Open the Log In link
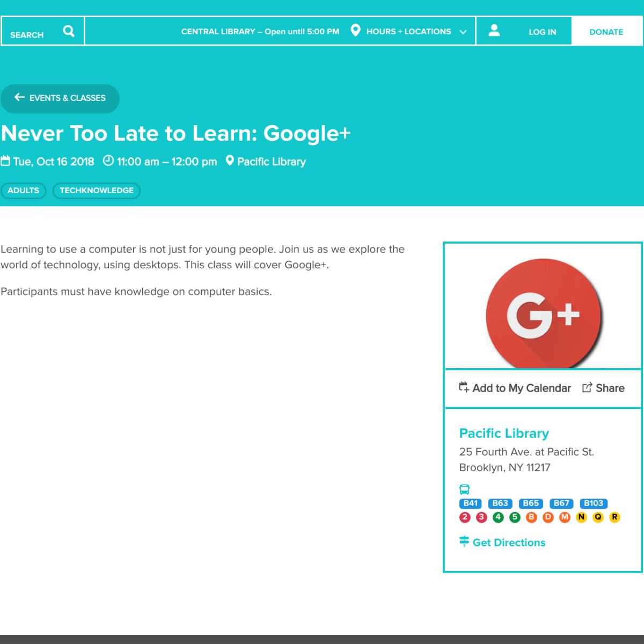 542,32
